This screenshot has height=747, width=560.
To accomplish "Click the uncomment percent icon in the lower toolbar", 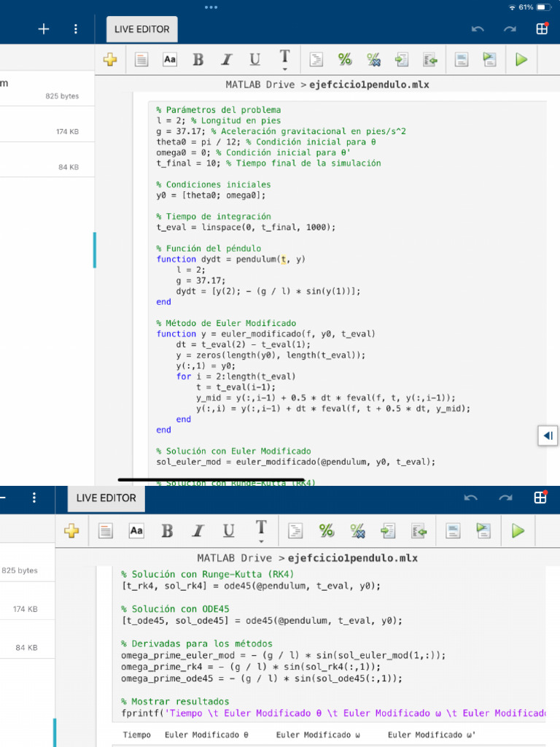I will coord(357,531).
